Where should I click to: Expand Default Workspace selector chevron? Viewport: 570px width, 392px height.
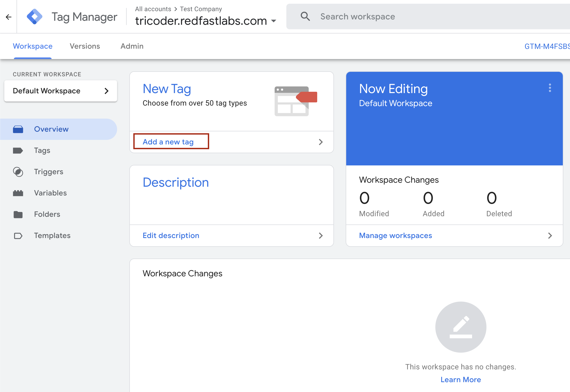[x=106, y=91]
